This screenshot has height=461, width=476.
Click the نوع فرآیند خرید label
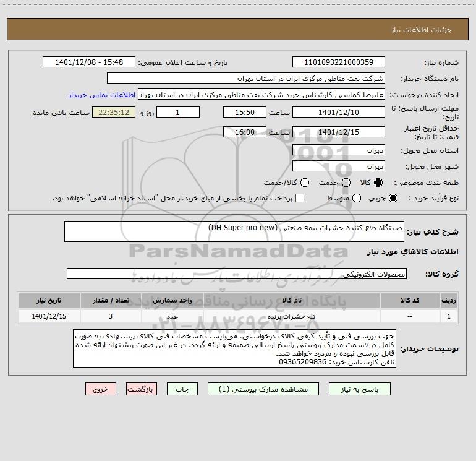tap(433, 198)
